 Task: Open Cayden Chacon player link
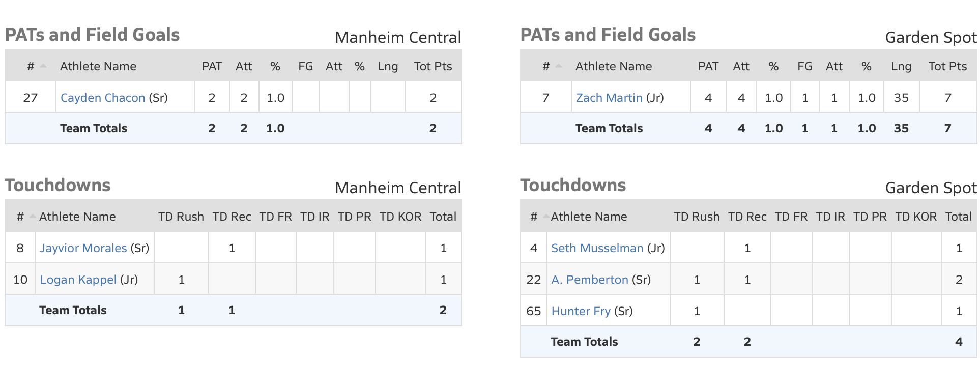(x=103, y=98)
